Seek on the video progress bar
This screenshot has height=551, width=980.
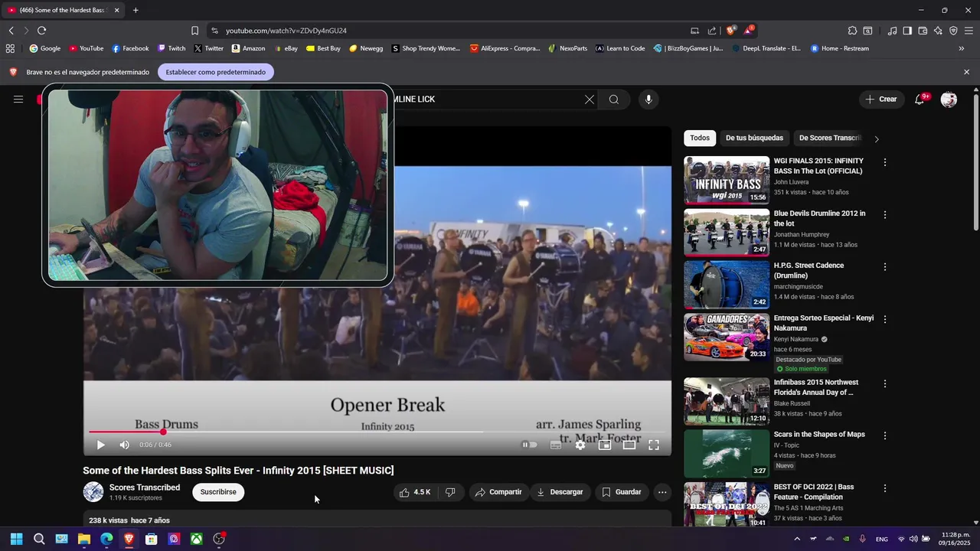click(377, 432)
